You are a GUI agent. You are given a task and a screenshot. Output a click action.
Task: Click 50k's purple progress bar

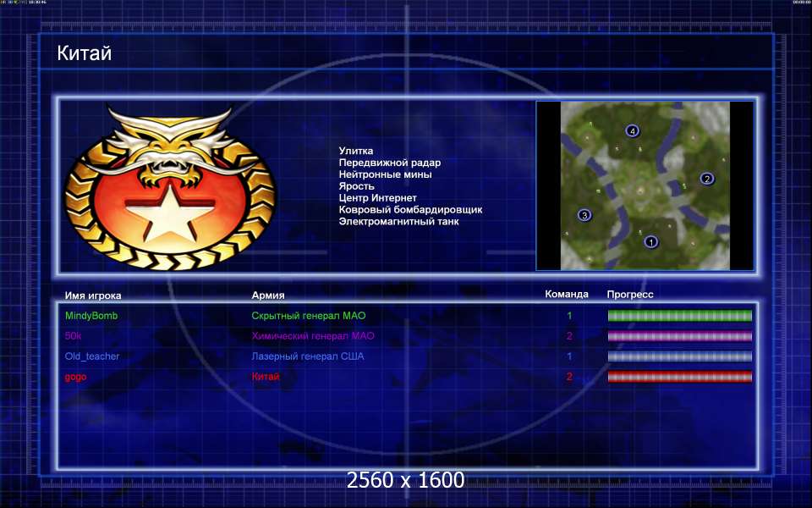click(679, 336)
